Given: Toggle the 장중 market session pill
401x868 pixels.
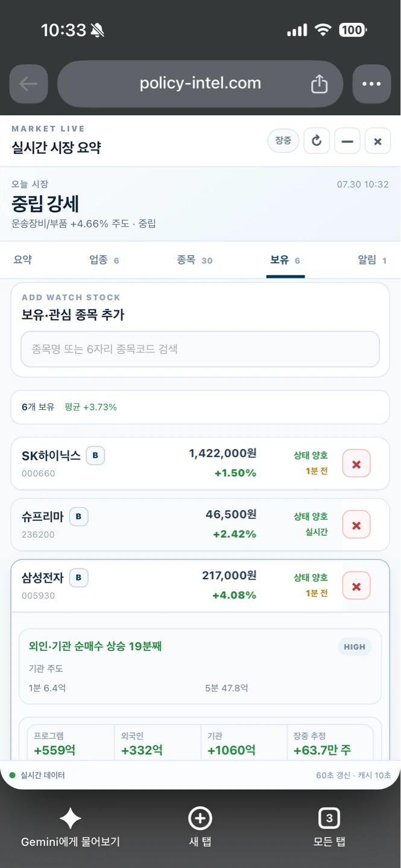Looking at the screenshot, I should [283, 141].
